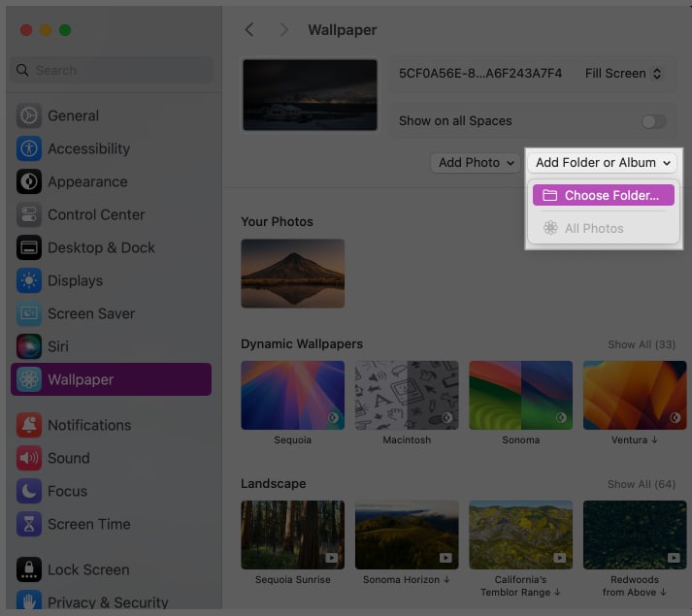Click the All Photos flower icon
The image size is (692, 616).
click(x=550, y=228)
